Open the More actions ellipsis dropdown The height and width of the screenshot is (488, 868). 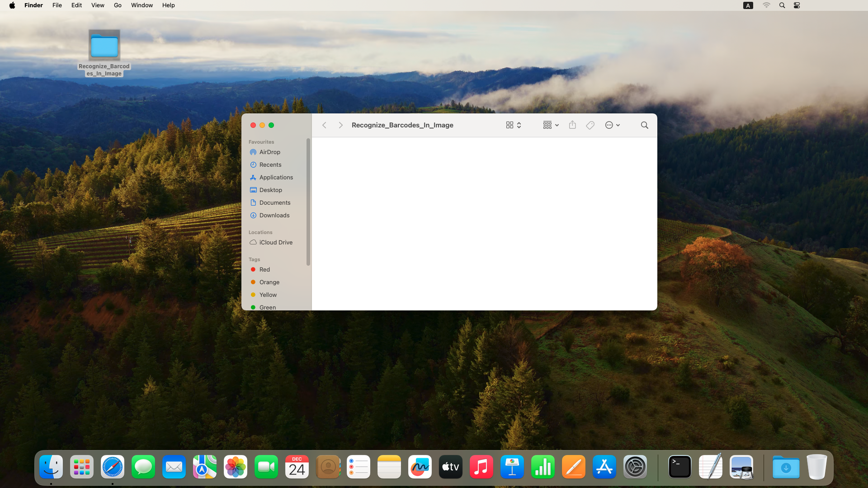pos(612,125)
